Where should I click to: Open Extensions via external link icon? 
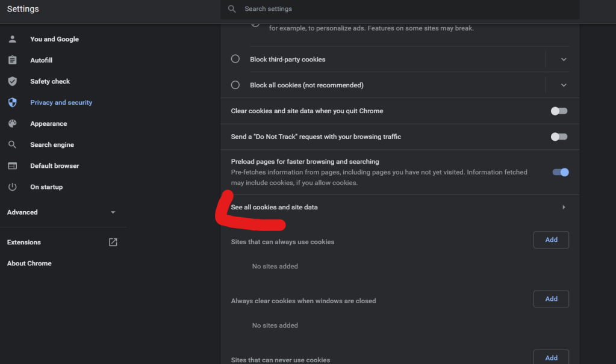coord(113,242)
